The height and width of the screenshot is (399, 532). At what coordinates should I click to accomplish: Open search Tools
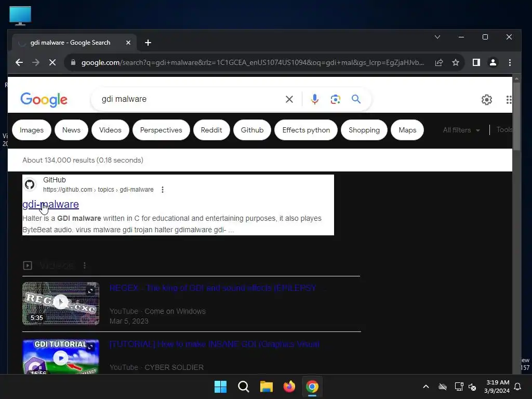[x=504, y=129]
